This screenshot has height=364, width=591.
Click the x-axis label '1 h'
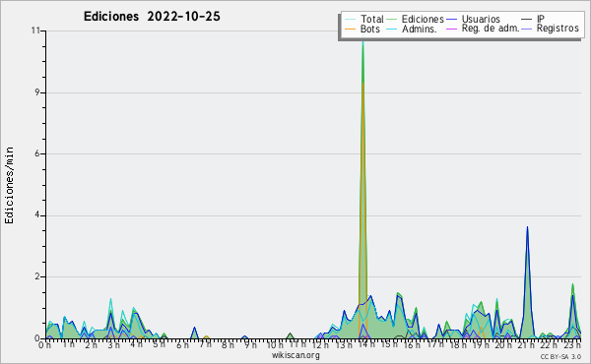[x=68, y=344]
